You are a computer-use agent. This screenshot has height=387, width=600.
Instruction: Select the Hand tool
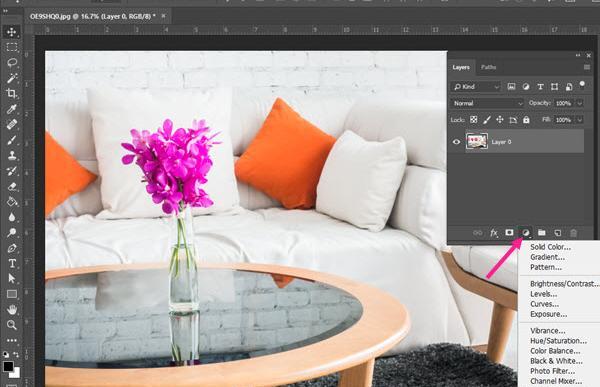11,309
